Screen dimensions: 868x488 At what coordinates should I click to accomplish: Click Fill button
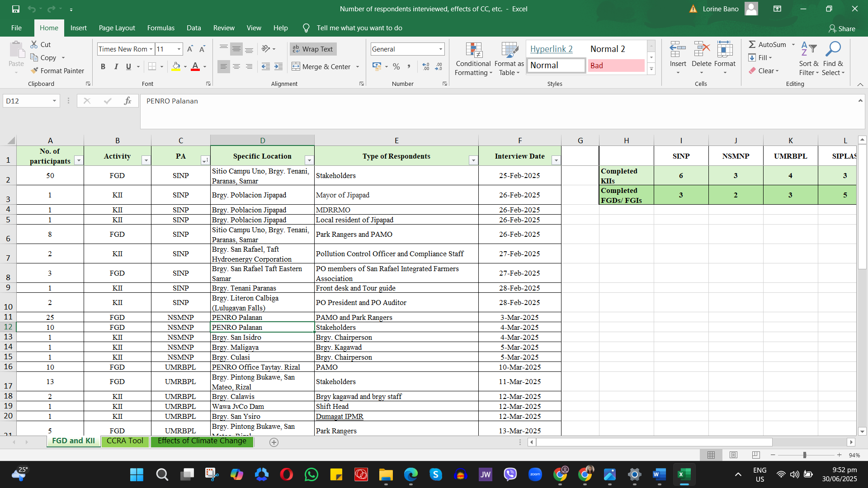pos(760,57)
